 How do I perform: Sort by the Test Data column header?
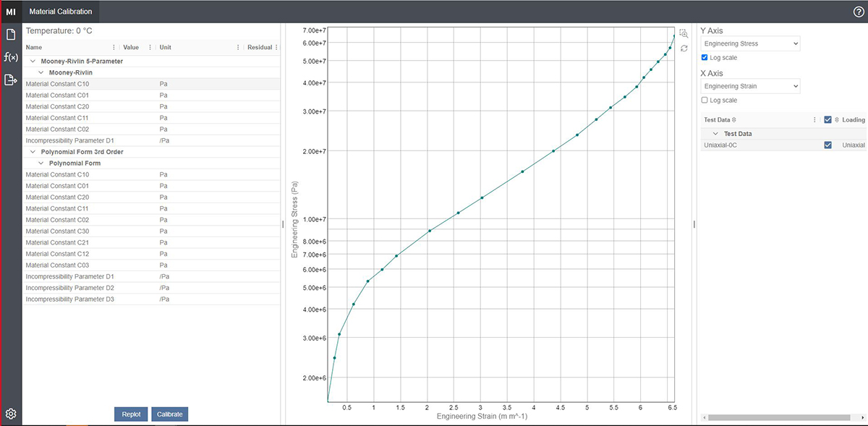point(717,120)
